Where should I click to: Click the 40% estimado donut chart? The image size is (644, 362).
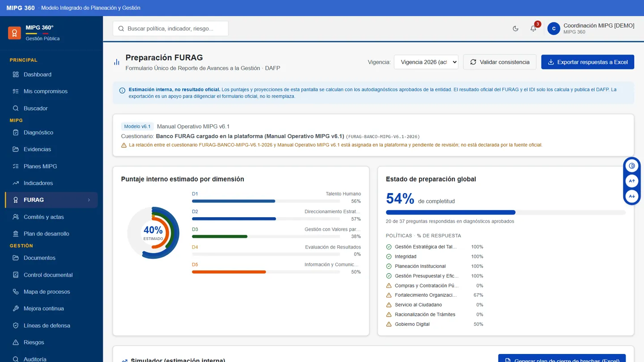[x=153, y=232]
